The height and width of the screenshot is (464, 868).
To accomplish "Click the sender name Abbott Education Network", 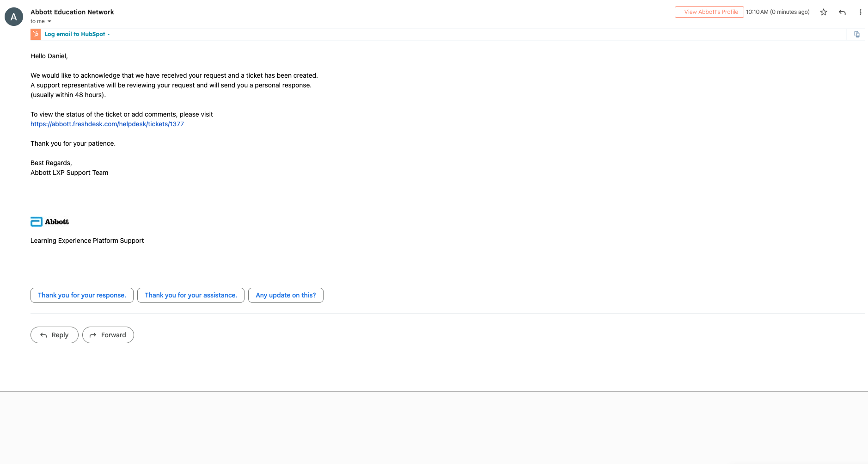I will [72, 12].
